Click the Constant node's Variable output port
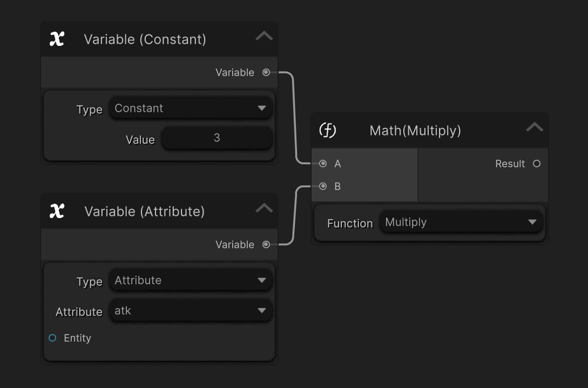Image resolution: width=588 pixels, height=388 pixels. pos(266,72)
